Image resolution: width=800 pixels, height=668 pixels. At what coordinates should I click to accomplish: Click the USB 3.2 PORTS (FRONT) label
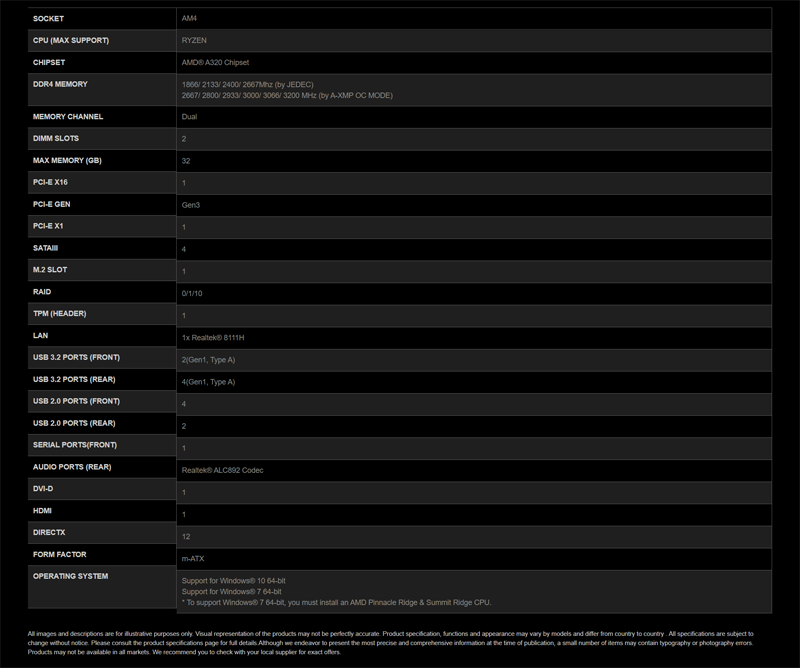[76, 358]
